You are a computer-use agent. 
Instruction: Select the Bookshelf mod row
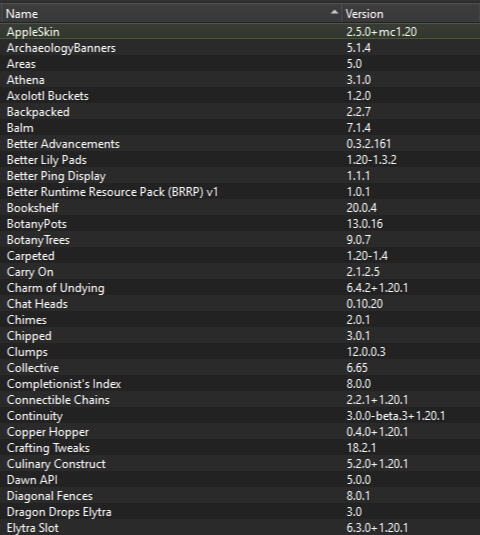(240, 208)
